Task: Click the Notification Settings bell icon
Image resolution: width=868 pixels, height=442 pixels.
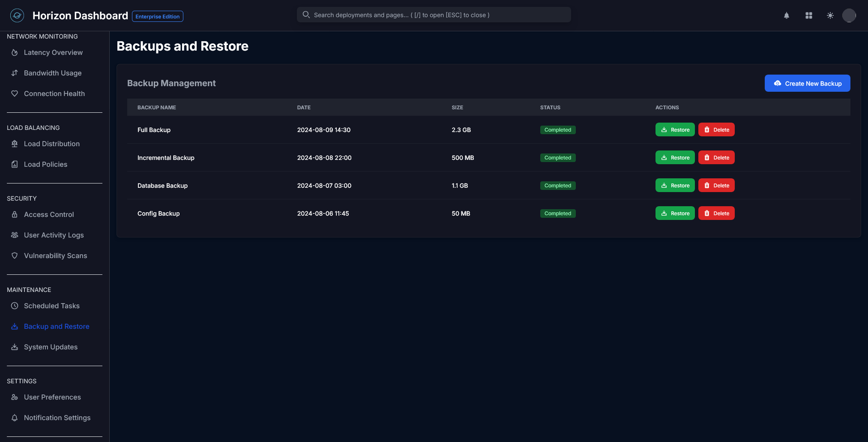Action: click(15, 418)
